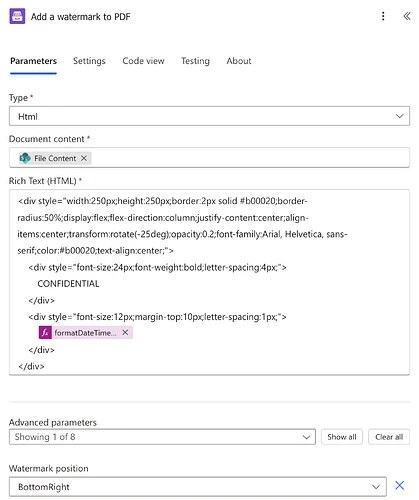Screen dimensions: 419x500
Task: Open the About tab
Action: (x=239, y=61)
